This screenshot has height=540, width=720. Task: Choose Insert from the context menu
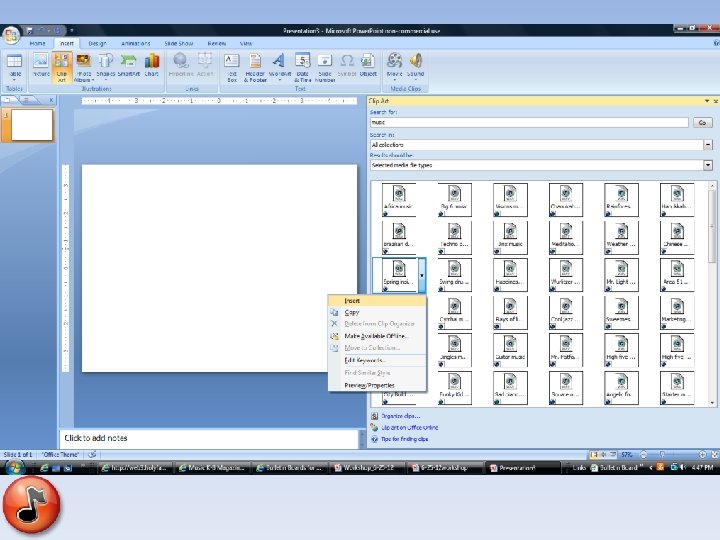click(377, 301)
